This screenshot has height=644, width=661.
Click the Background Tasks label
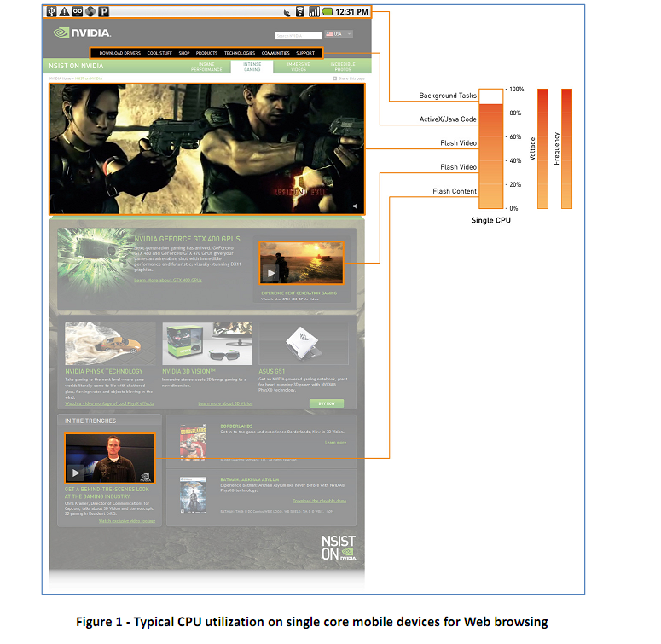448,96
